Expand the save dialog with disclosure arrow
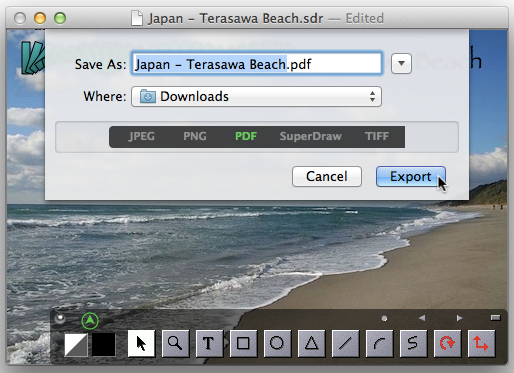Image resolution: width=514 pixels, height=373 pixels. click(x=401, y=63)
